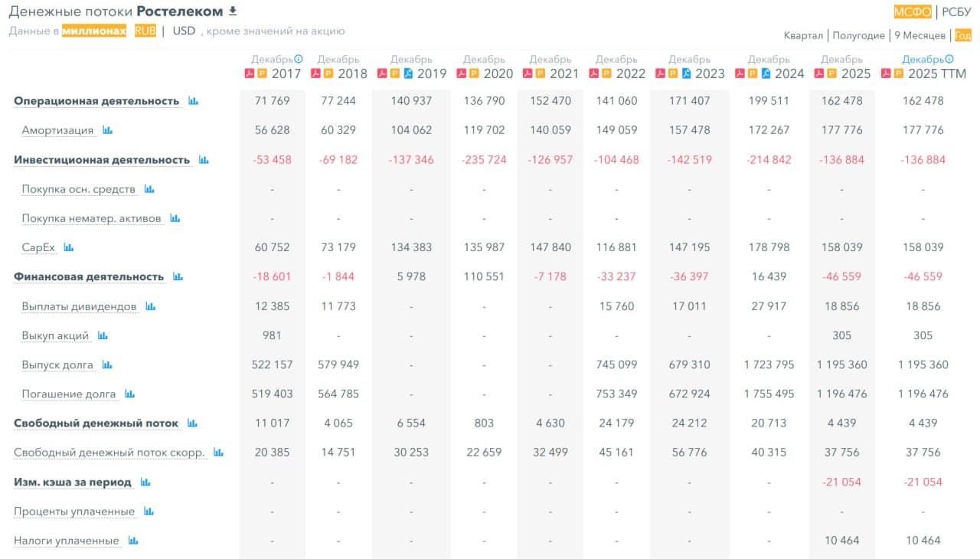
Task: Click the info icon beside Декабрь 2017
Action: (x=299, y=59)
